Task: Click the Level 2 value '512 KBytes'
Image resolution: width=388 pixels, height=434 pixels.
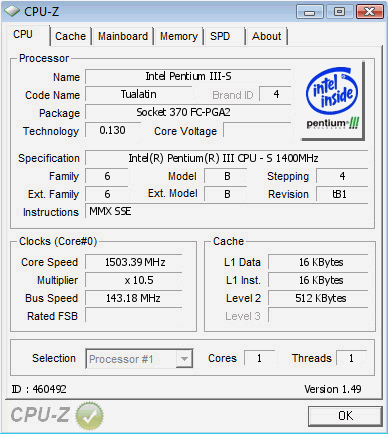Action: [318, 298]
